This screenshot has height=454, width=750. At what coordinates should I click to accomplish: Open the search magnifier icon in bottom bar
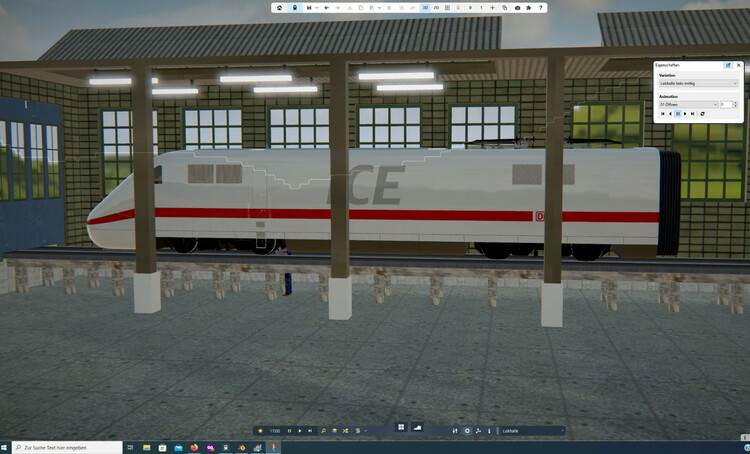[x=323, y=431]
